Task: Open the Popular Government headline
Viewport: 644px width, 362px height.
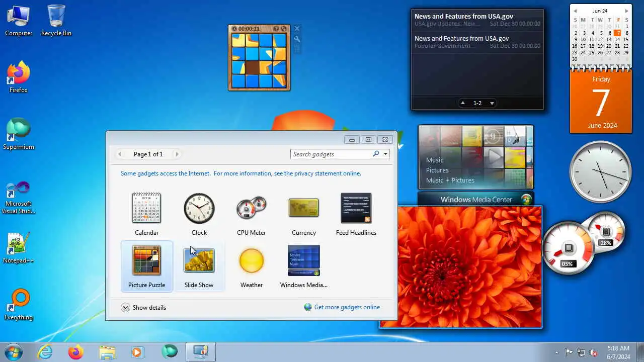Action: [x=477, y=42]
